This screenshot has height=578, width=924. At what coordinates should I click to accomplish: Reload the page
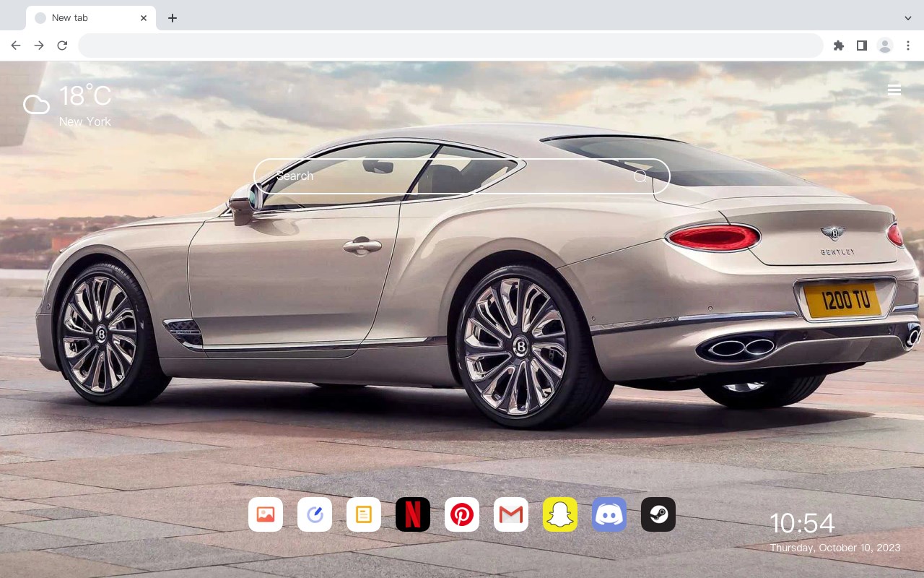(x=62, y=46)
